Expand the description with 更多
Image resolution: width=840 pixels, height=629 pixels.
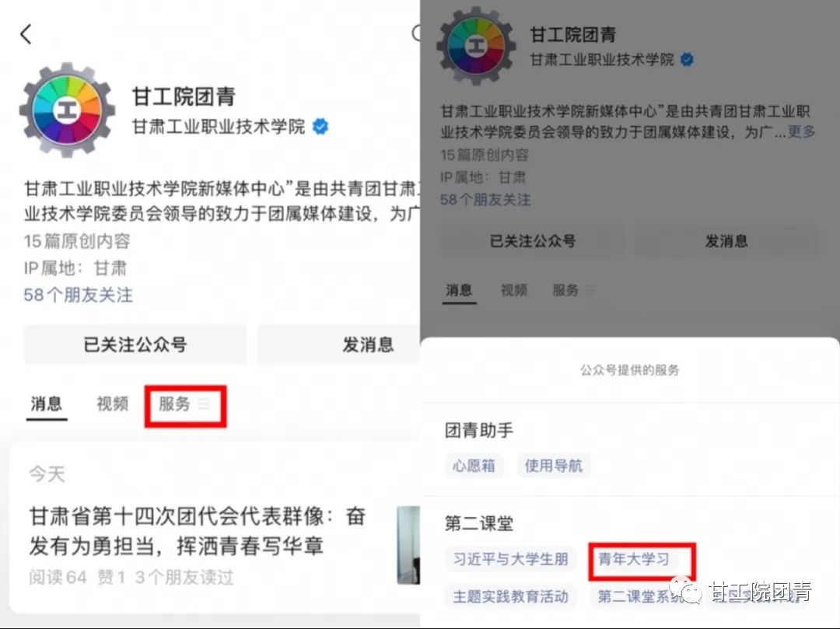click(801, 131)
